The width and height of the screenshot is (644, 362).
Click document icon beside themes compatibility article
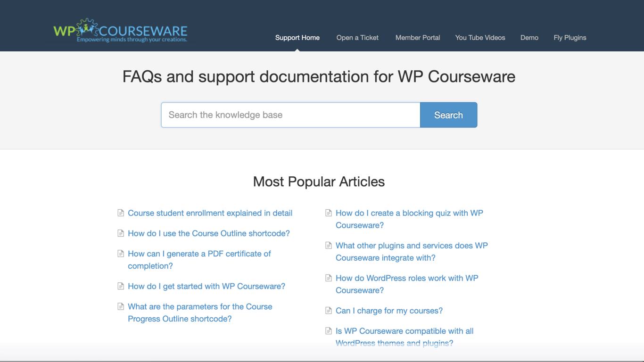click(x=329, y=331)
